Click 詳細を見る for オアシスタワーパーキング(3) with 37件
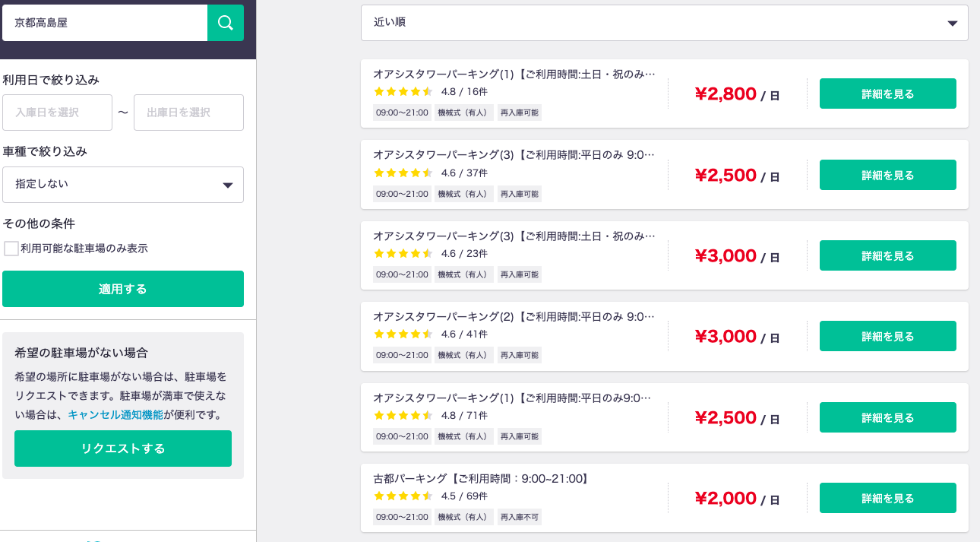This screenshot has height=542, width=980. point(887,175)
